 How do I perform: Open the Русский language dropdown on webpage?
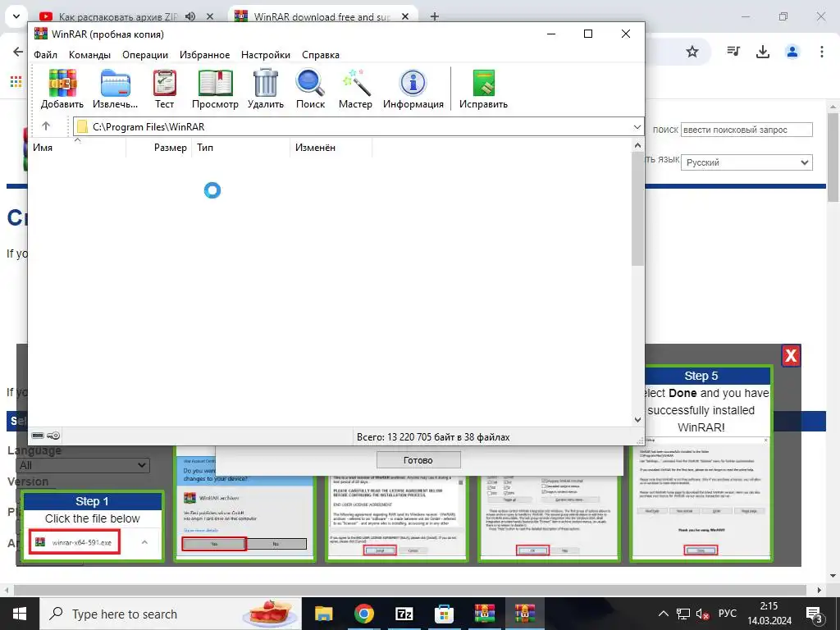(x=746, y=162)
